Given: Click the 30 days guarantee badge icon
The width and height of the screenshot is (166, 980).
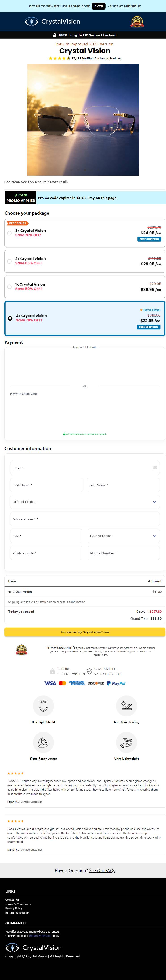Looking at the screenshot, I should coord(21,650).
